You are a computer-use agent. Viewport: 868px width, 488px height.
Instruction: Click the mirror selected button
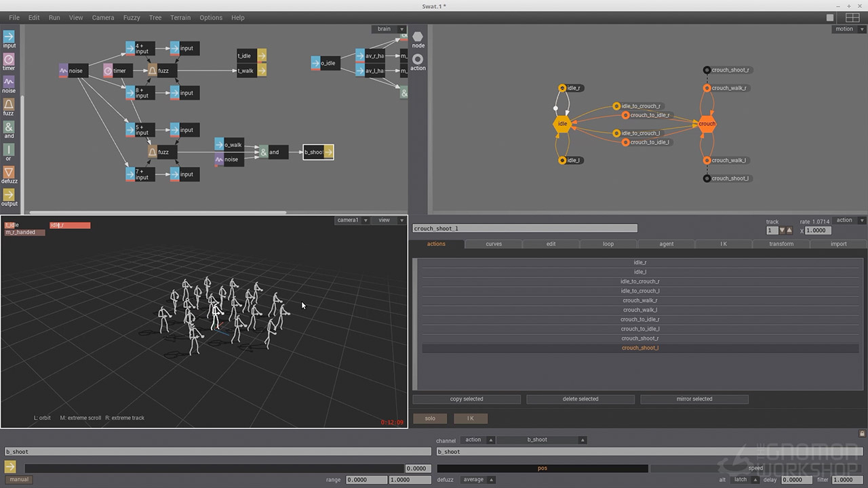click(694, 399)
